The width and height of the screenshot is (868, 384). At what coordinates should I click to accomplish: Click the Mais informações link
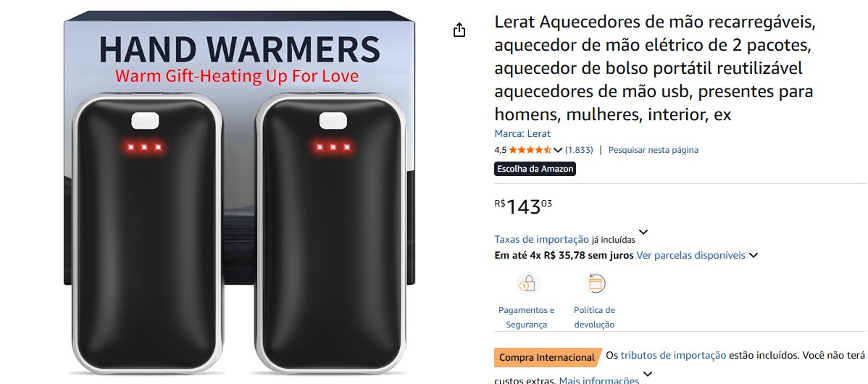(599, 380)
